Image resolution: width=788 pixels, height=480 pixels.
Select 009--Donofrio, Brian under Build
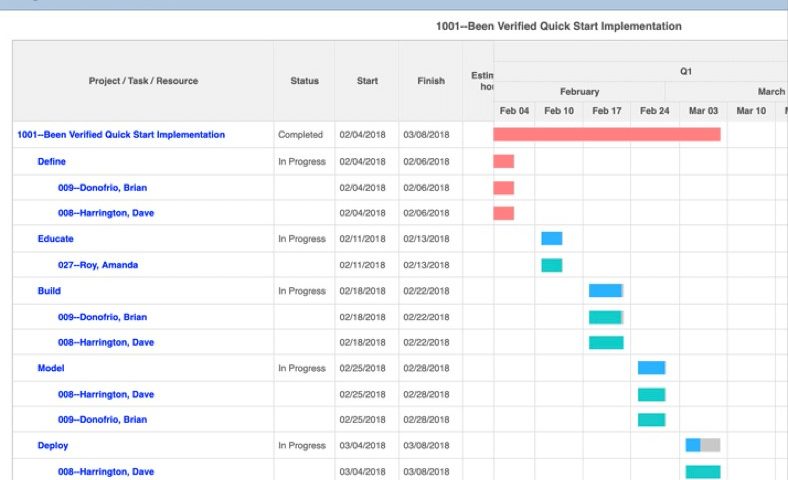point(103,317)
